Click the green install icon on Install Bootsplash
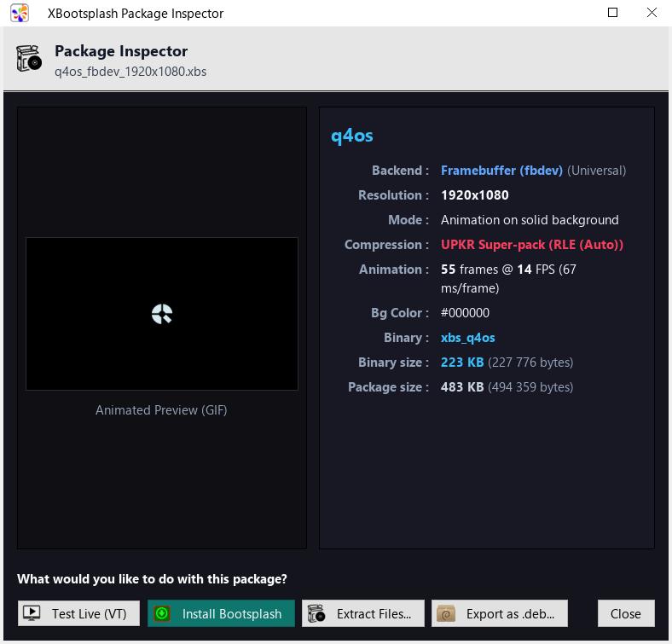672x644 pixels. coord(162,613)
